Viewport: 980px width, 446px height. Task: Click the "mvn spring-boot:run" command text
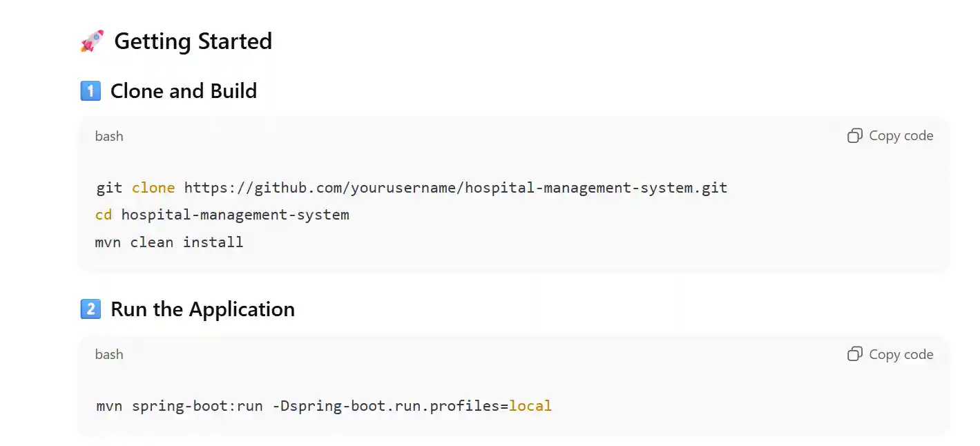coord(180,406)
